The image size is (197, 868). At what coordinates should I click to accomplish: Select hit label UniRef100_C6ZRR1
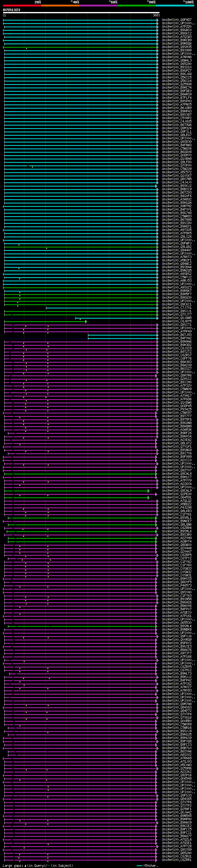click(177, 860)
